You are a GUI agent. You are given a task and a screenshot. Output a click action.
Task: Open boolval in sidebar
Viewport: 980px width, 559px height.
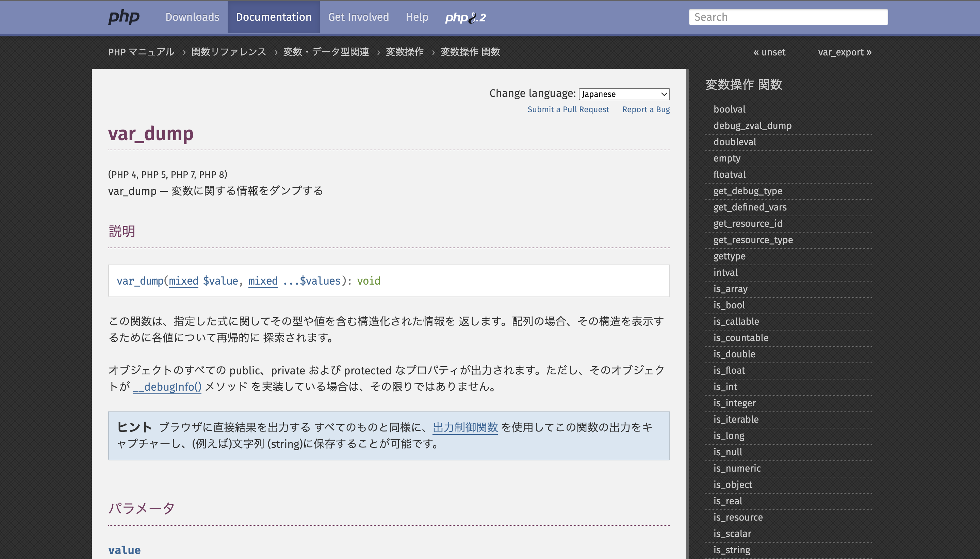pyautogui.click(x=730, y=109)
